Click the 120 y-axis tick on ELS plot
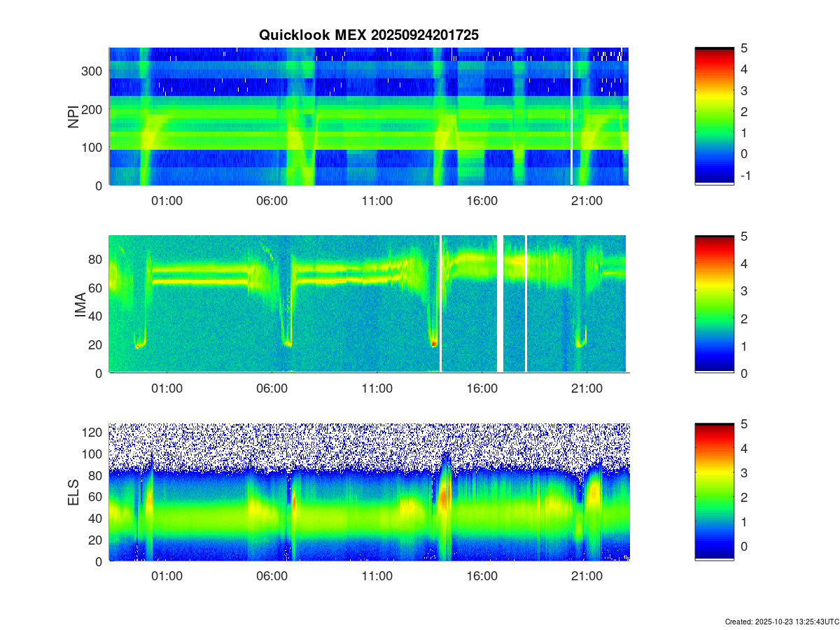Screen dimensions: 840x630 coord(93,432)
